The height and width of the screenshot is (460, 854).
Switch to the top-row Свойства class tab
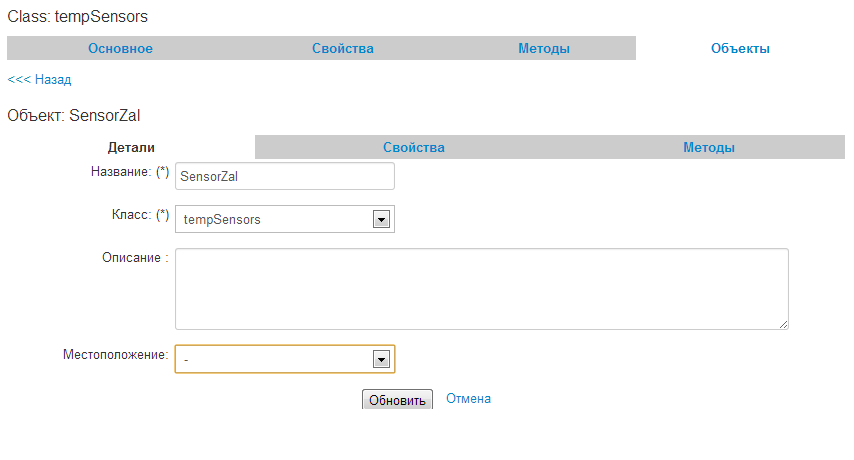[x=342, y=48]
